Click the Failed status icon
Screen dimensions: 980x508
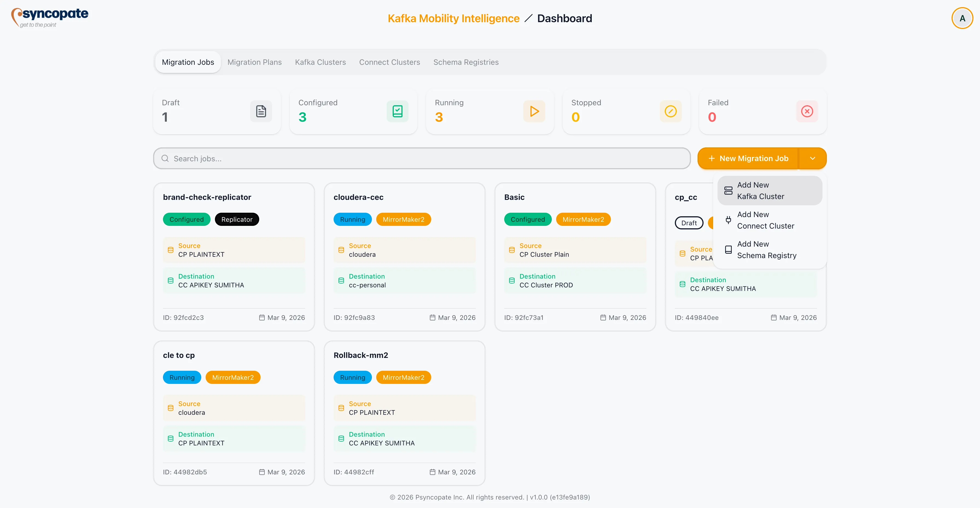click(807, 111)
